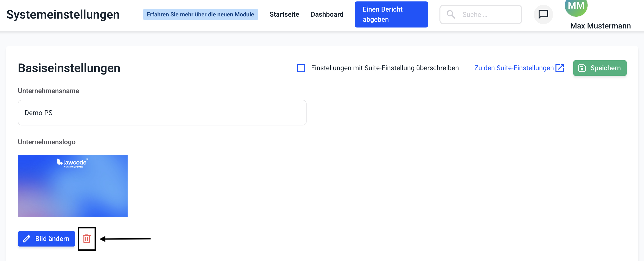Click the Systemeinstellungen page title
The width and height of the screenshot is (644, 261).
63,14
